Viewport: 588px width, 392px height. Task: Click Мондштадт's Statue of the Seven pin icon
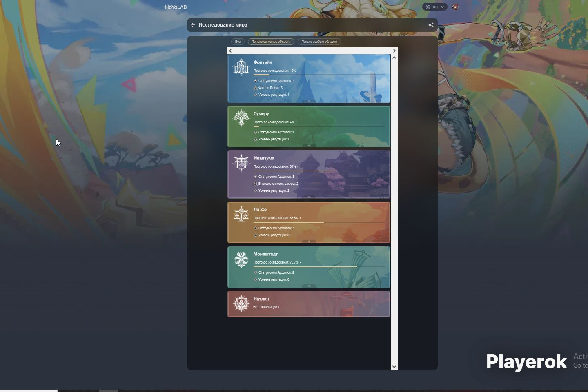[x=256, y=272]
